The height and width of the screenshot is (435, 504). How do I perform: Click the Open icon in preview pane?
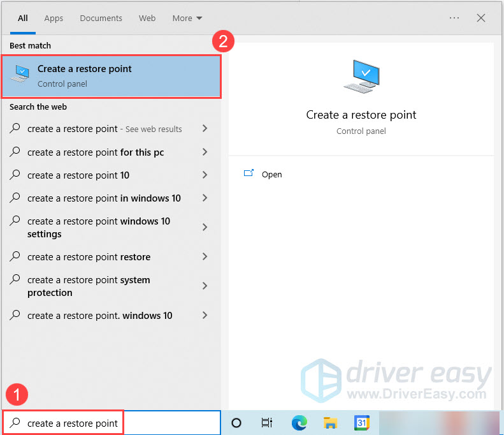pos(248,173)
